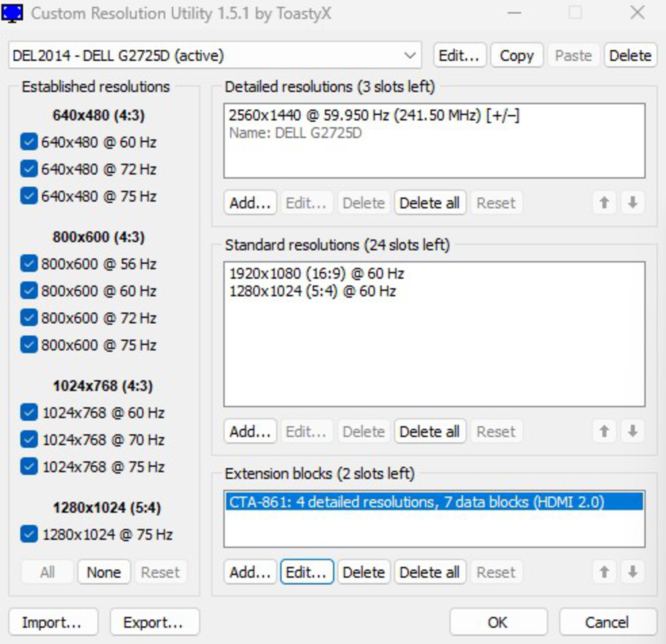Screen dimensions: 666x644
Task: Click Edit under detailed resolutions
Action: click(306, 203)
